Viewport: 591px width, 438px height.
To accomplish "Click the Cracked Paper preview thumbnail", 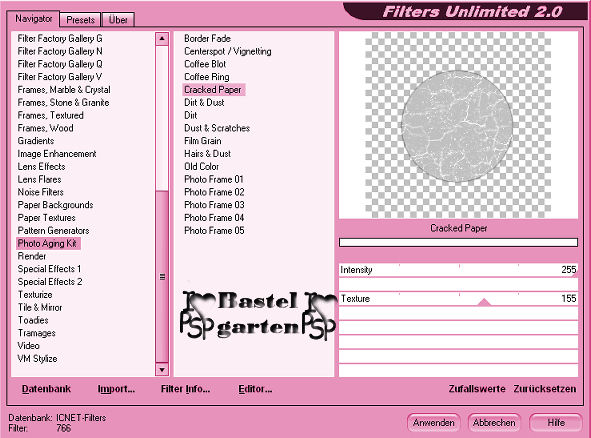I will tap(457, 126).
